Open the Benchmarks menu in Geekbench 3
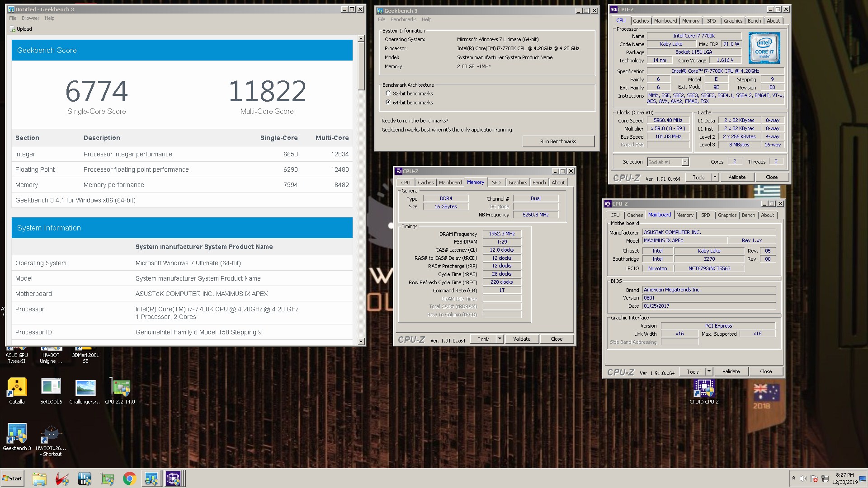Screen dimensions: 868x488 [403, 19]
